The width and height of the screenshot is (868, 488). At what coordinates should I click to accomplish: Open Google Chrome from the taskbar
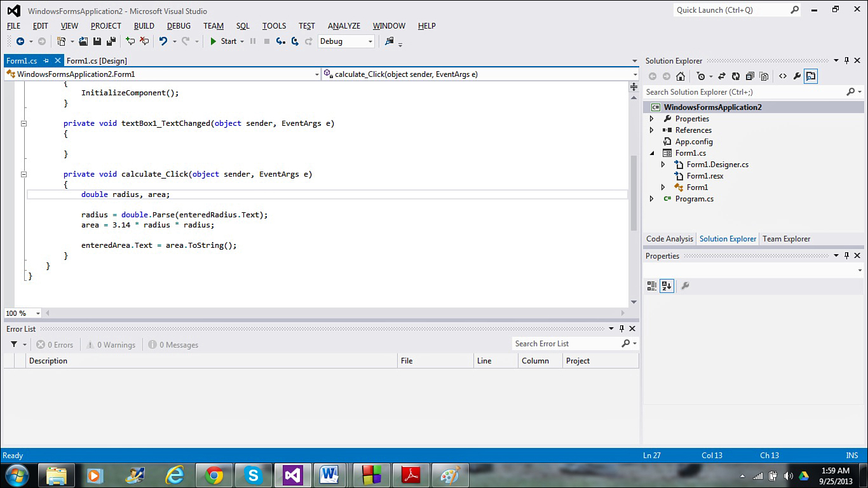[x=214, y=475]
